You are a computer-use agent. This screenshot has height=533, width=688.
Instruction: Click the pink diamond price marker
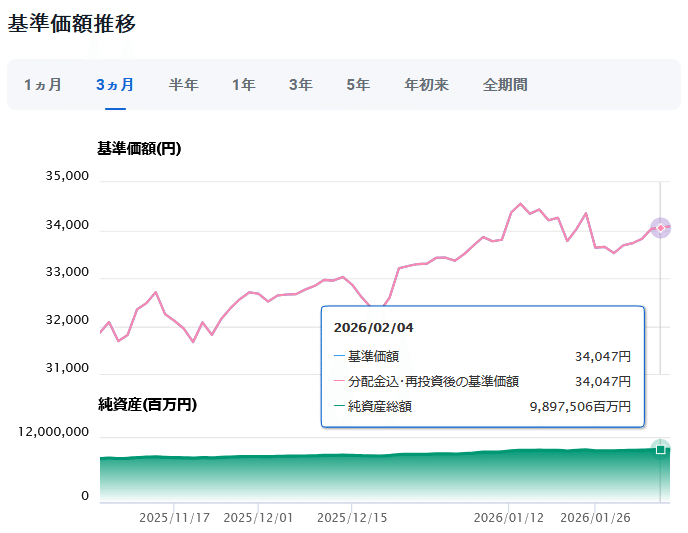[x=660, y=228]
